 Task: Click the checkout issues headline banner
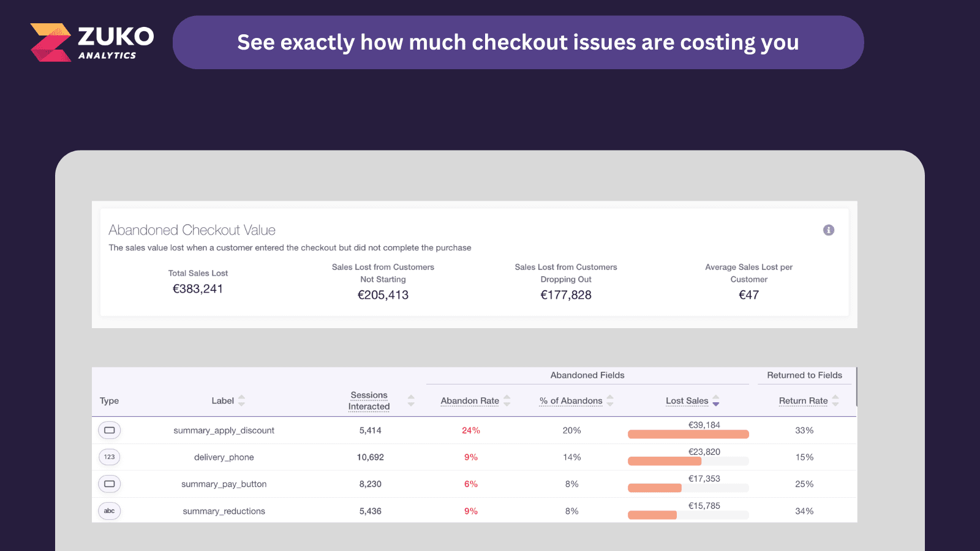pyautogui.click(x=518, y=42)
